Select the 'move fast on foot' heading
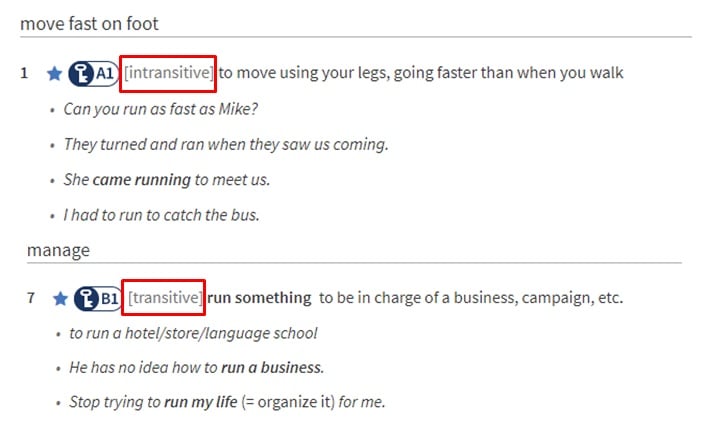 89,23
